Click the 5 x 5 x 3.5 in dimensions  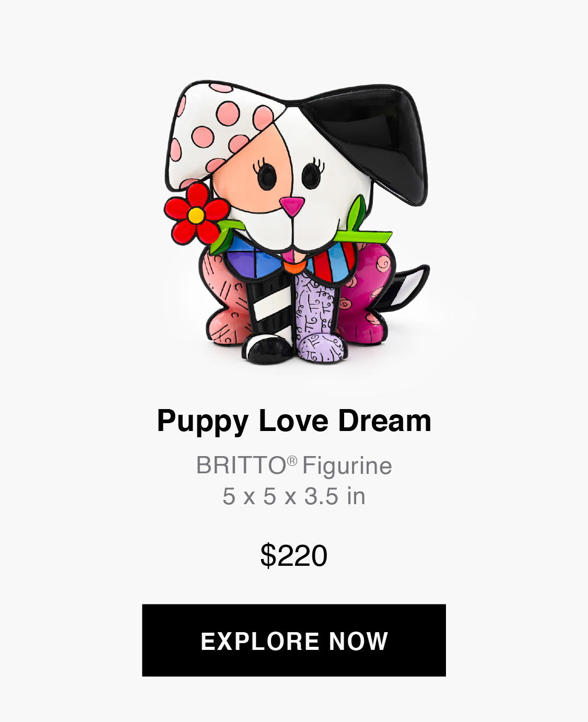(x=294, y=496)
